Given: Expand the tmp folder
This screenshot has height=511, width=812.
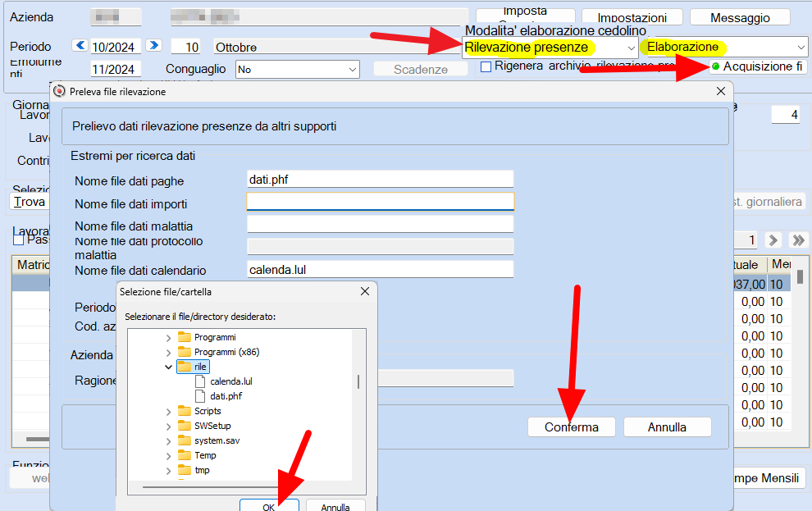Looking at the screenshot, I should click(x=168, y=471).
